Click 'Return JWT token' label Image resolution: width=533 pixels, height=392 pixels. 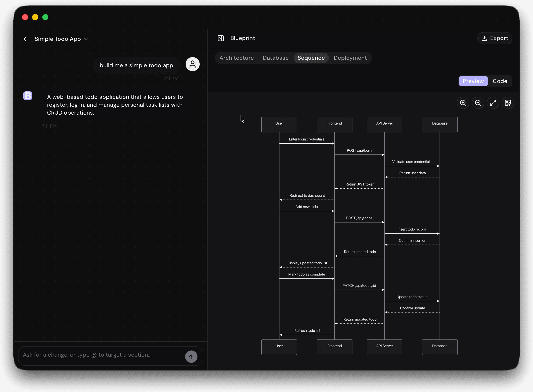click(360, 184)
